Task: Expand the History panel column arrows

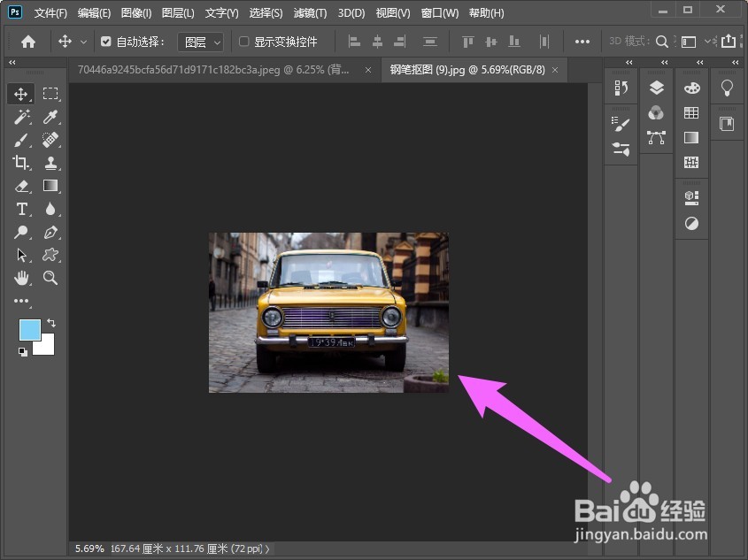Action: [x=629, y=63]
